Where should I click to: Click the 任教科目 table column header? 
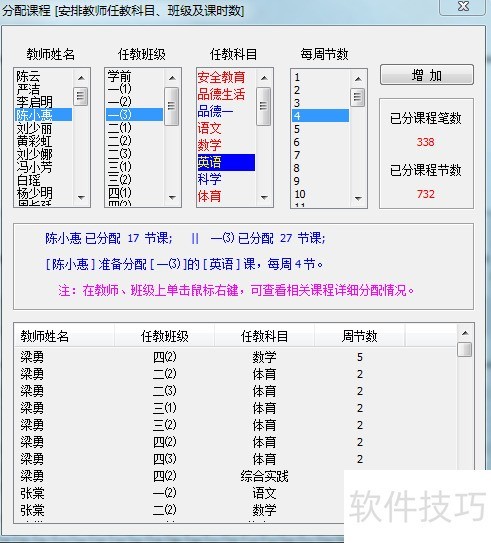tap(265, 336)
